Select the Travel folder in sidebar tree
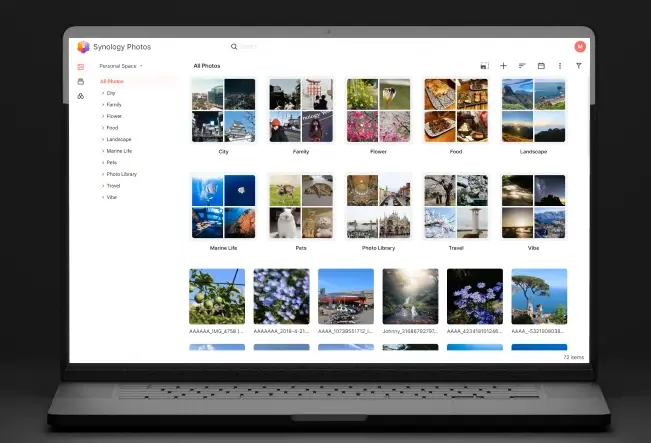The height and width of the screenshot is (443, 651). [x=113, y=186]
